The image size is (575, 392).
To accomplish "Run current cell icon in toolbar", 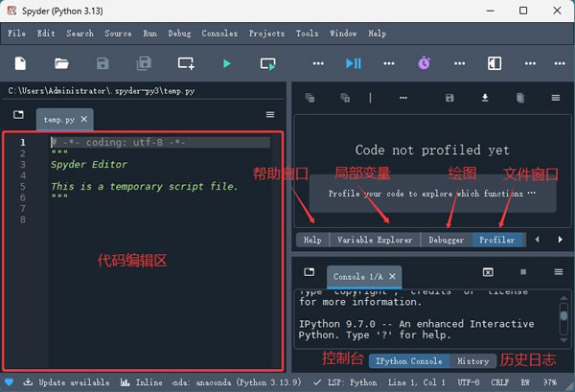I will [x=268, y=64].
